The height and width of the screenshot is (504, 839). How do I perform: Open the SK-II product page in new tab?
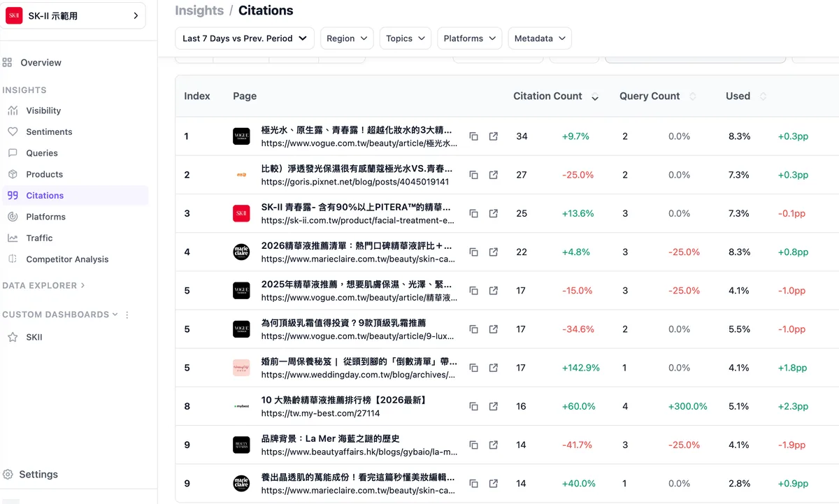tap(494, 213)
